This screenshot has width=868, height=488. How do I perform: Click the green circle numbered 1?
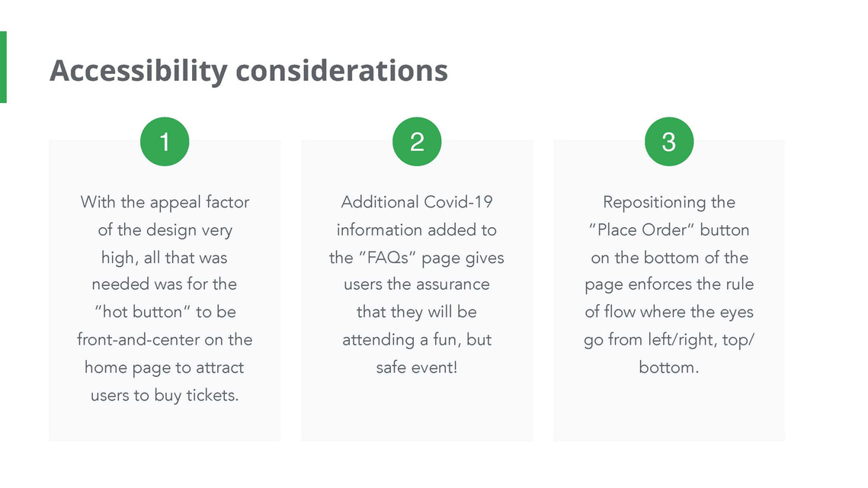[165, 141]
